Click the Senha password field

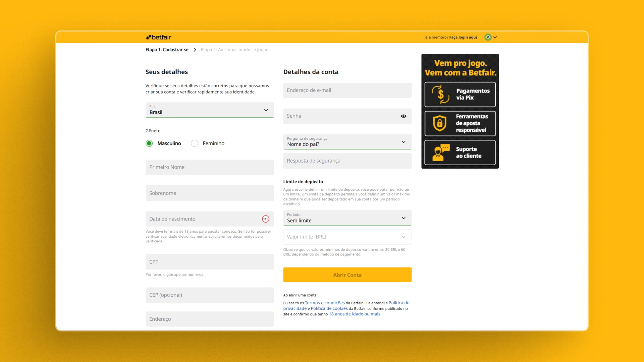347,116
